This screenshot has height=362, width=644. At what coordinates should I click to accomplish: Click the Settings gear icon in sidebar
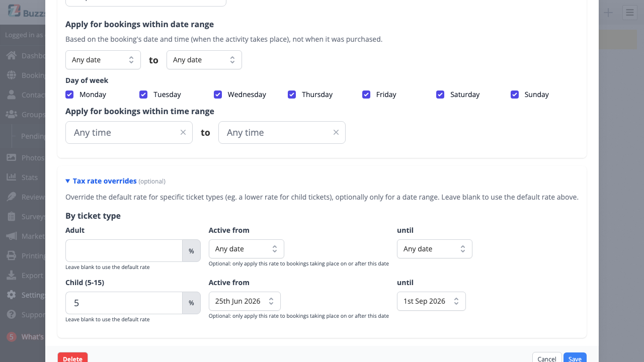11,295
